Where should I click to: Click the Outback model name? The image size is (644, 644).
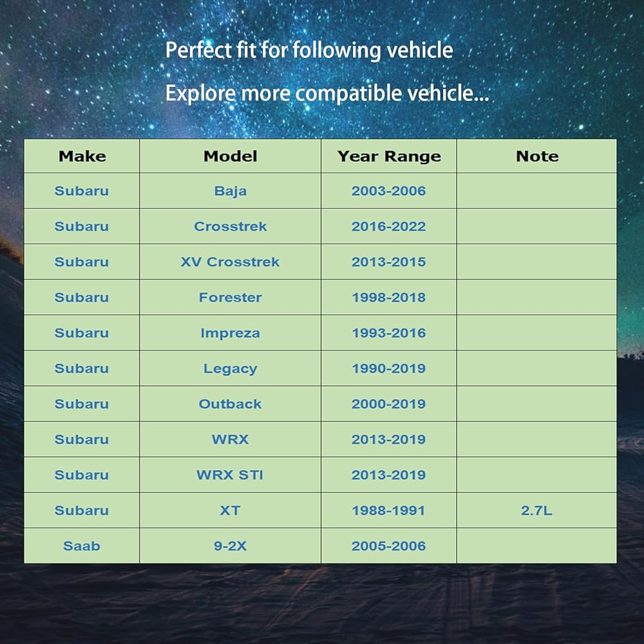[x=230, y=404]
